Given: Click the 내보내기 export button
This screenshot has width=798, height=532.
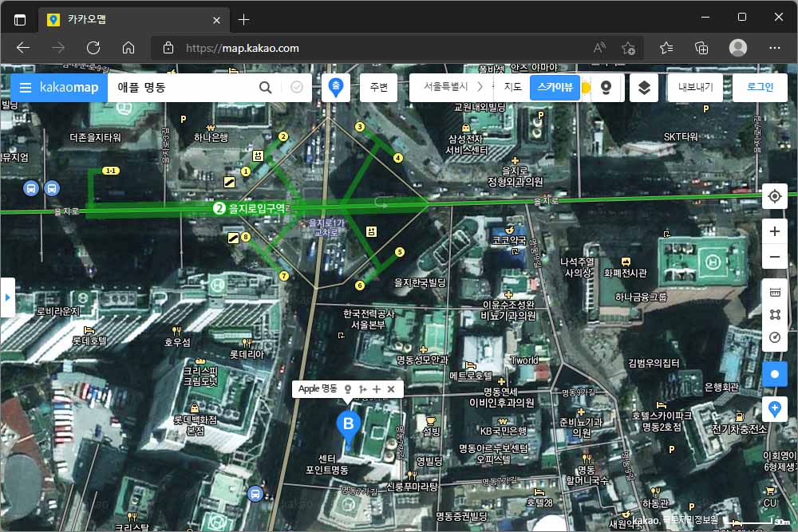Looking at the screenshot, I should [x=695, y=88].
